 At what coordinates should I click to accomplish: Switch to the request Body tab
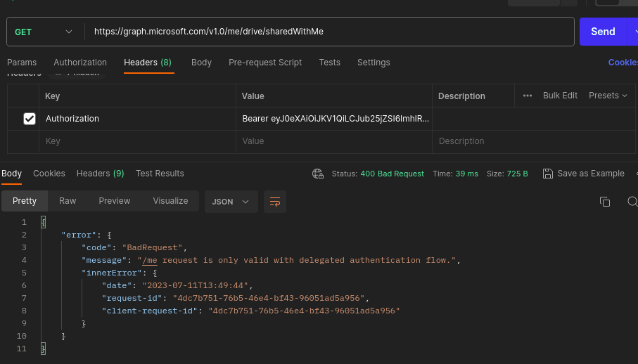click(201, 63)
